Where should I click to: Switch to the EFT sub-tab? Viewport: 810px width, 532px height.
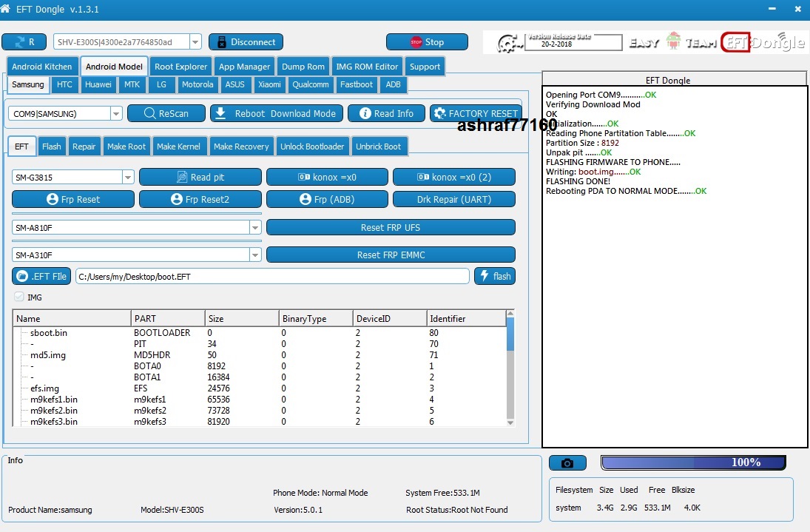(21, 147)
